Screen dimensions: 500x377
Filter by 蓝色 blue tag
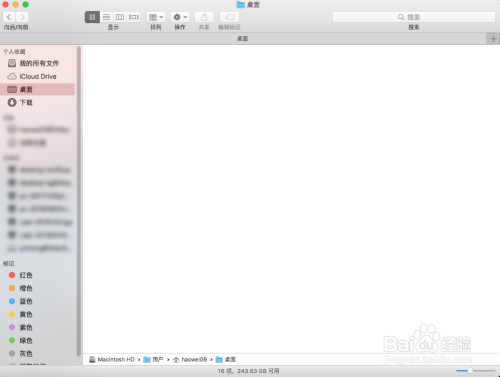point(37,301)
